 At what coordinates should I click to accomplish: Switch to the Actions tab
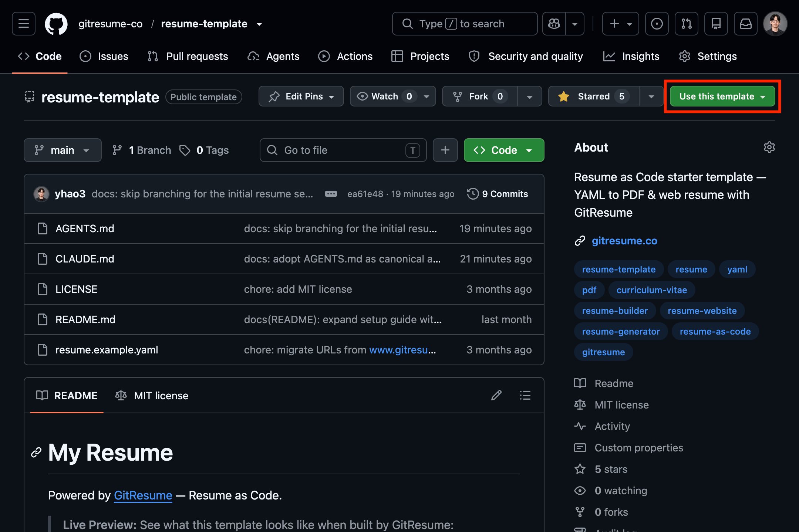pos(345,56)
